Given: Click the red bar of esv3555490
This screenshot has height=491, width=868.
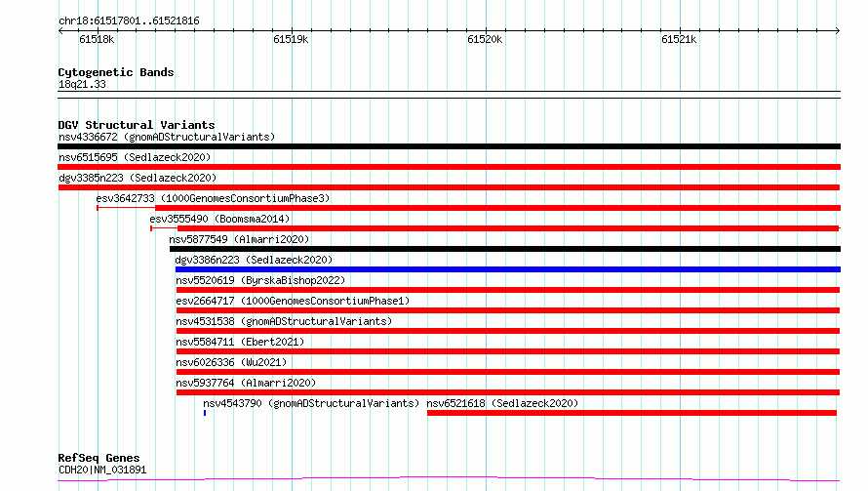Looking at the screenshot, I should pos(508,228).
